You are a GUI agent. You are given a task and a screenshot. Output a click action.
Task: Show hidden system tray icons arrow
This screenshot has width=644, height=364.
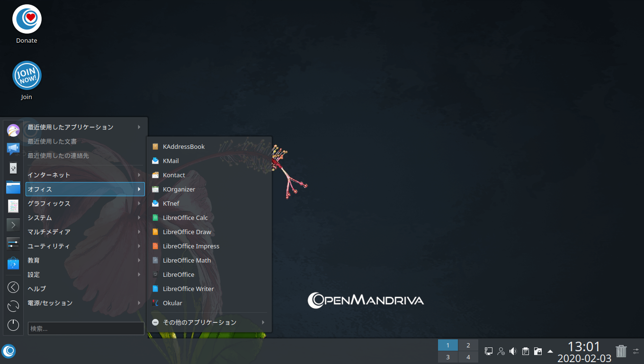(x=550, y=351)
